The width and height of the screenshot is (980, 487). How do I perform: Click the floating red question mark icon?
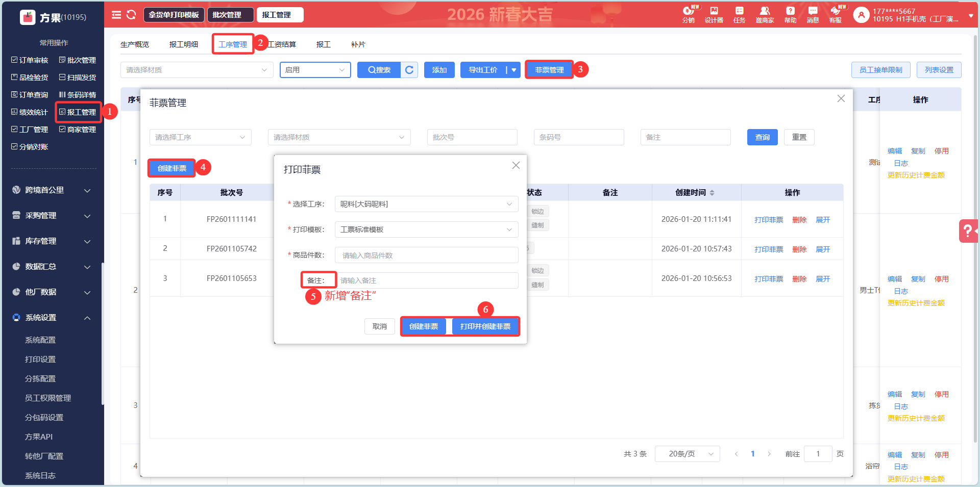968,231
